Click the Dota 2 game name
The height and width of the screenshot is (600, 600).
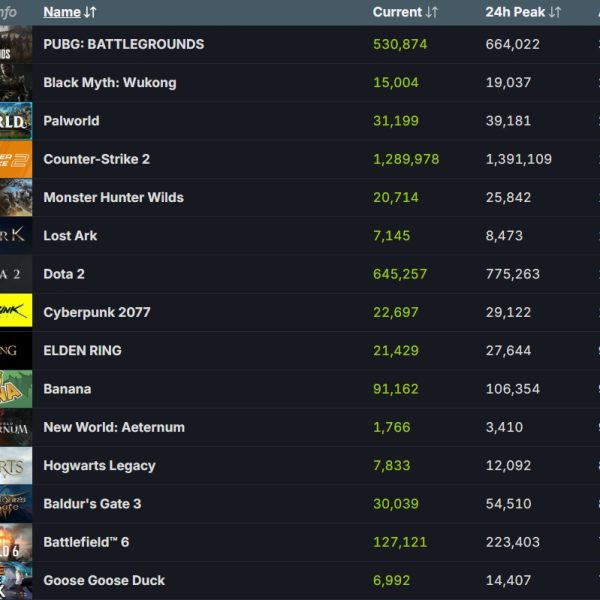[x=64, y=274]
